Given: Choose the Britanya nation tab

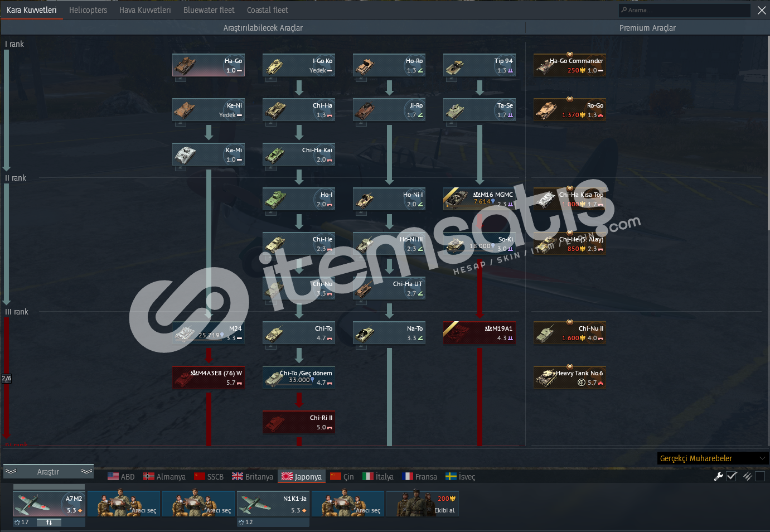Looking at the screenshot, I should [253, 477].
